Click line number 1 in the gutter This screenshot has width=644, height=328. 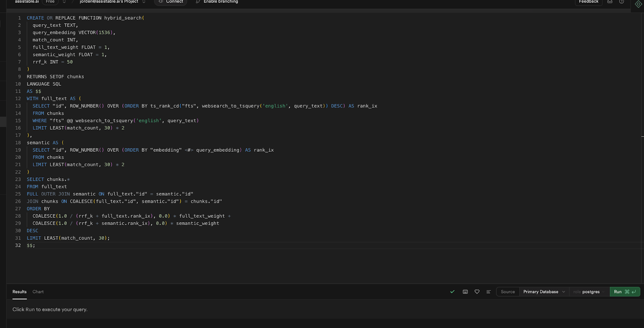click(x=19, y=18)
